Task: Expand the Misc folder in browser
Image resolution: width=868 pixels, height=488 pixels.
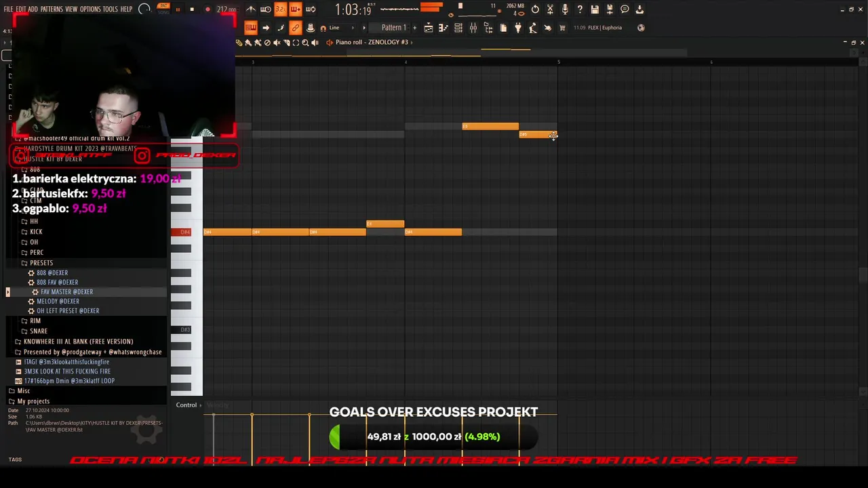Action: (23, 391)
